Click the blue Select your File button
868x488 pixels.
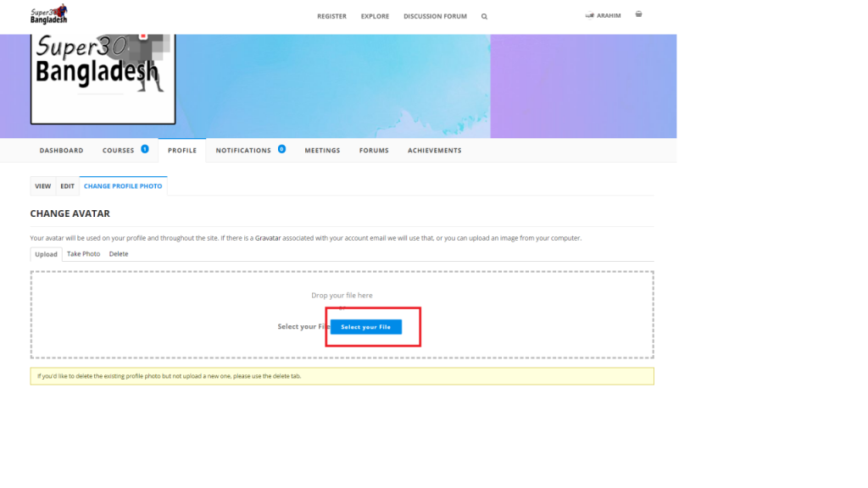tap(366, 327)
